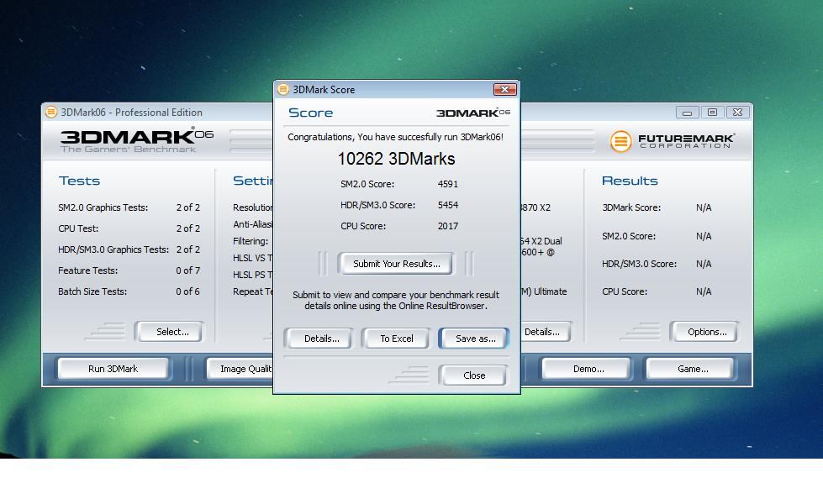Minimize the 3DMark06 main window
Image resolution: width=823 pixels, height=504 pixels.
[687, 113]
